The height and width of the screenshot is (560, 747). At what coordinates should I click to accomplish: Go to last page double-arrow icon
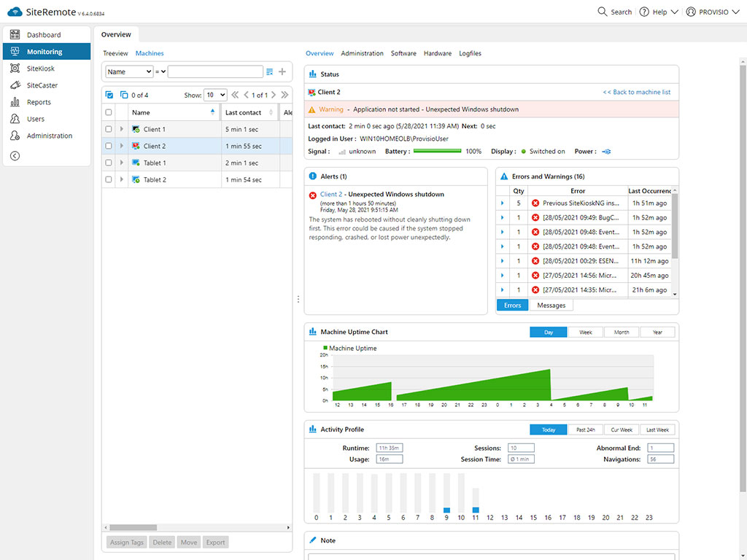(285, 95)
